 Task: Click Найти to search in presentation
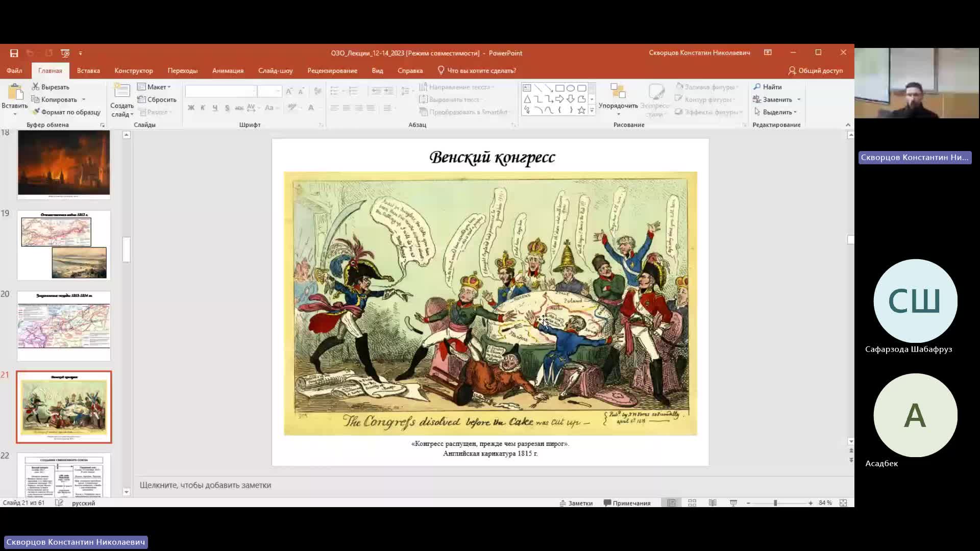[768, 87]
